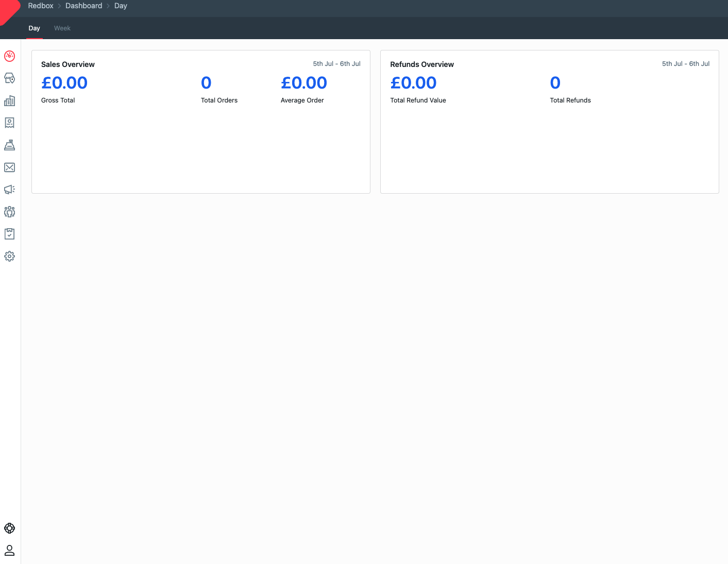The image size is (728, 564).
Task: Switch to the Week tab
Action: point(62,28)
